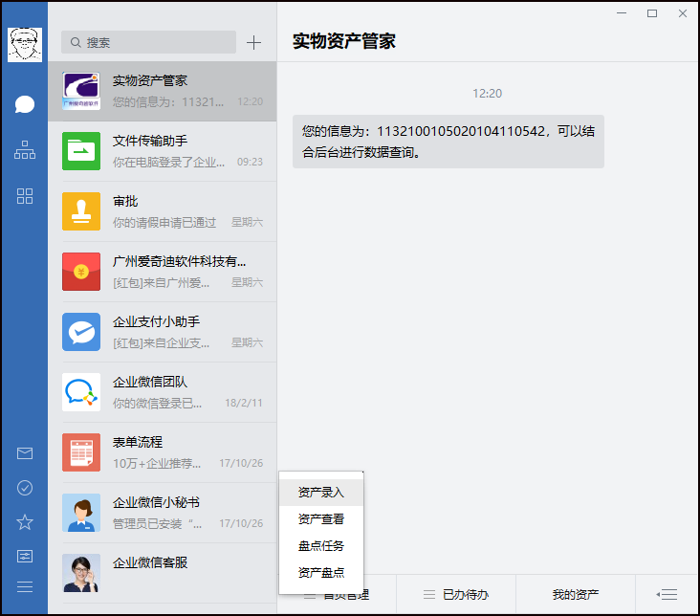Select 盘点任务 from popup menu
Image resolution: width=700 pixels, height=616 pixels.
click(x=321, y=546)
